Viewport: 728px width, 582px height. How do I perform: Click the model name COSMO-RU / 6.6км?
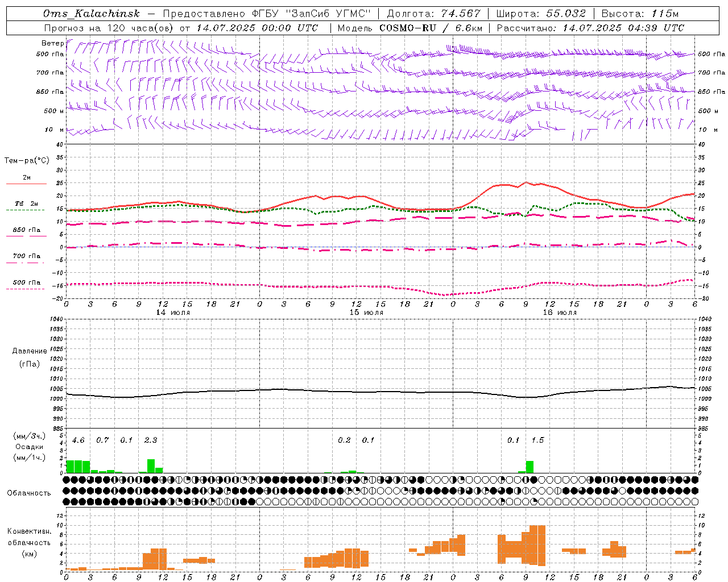pos(431,28)
